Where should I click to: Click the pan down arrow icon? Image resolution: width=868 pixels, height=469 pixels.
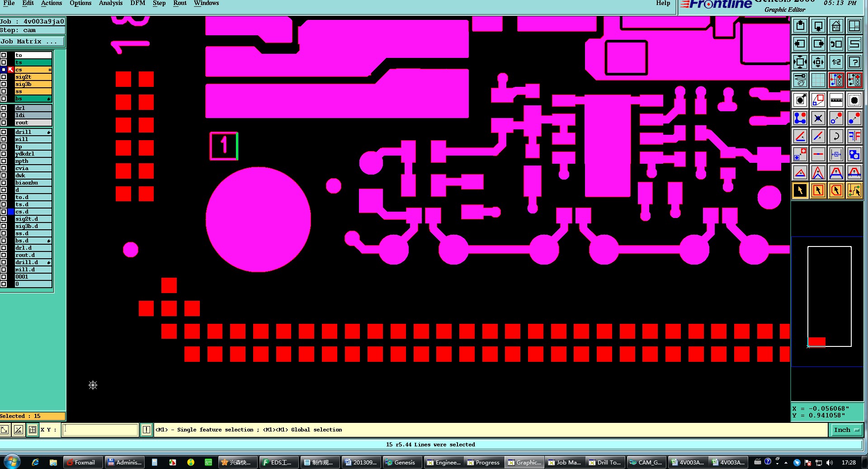818,26
